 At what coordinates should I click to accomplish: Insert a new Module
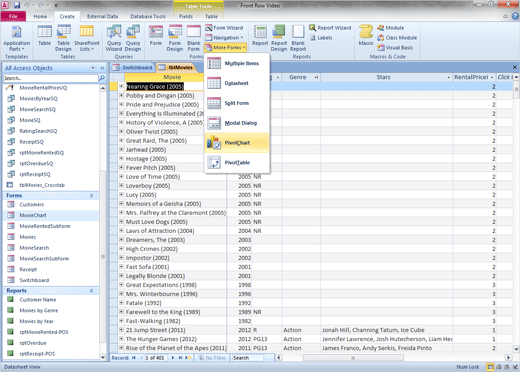pyautogui.click(x=390, y=28)
